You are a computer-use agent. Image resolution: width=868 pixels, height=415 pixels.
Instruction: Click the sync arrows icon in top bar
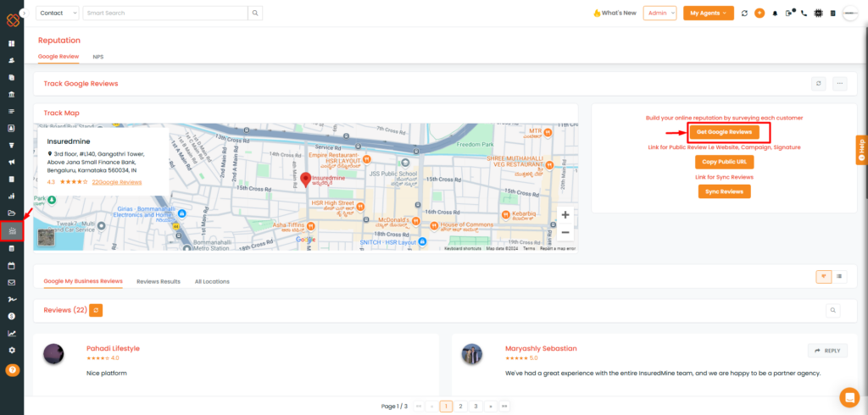tap(744, 13)
